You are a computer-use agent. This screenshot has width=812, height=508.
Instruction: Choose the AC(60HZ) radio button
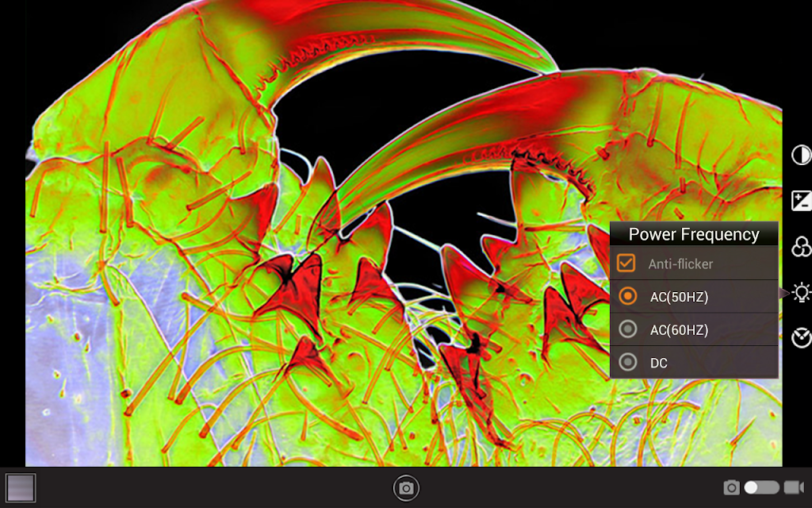[x=627, y=329]
